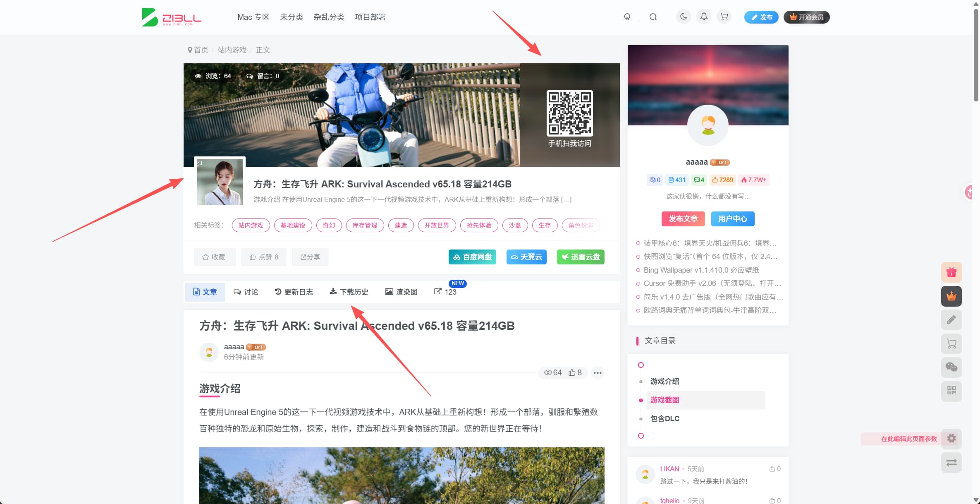The image size is (980, 504).
Task: Jump to 包含DLC in the table of contents
Action: click(665, 419)
